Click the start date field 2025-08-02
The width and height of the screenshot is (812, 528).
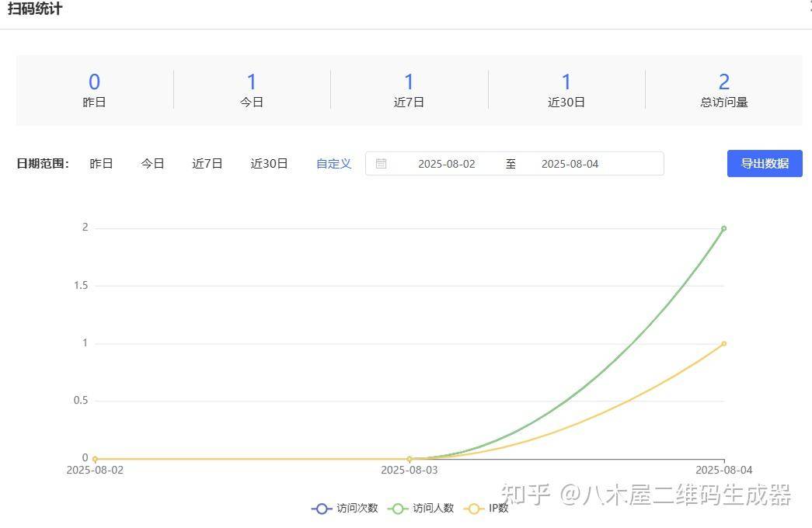(446, 164)
